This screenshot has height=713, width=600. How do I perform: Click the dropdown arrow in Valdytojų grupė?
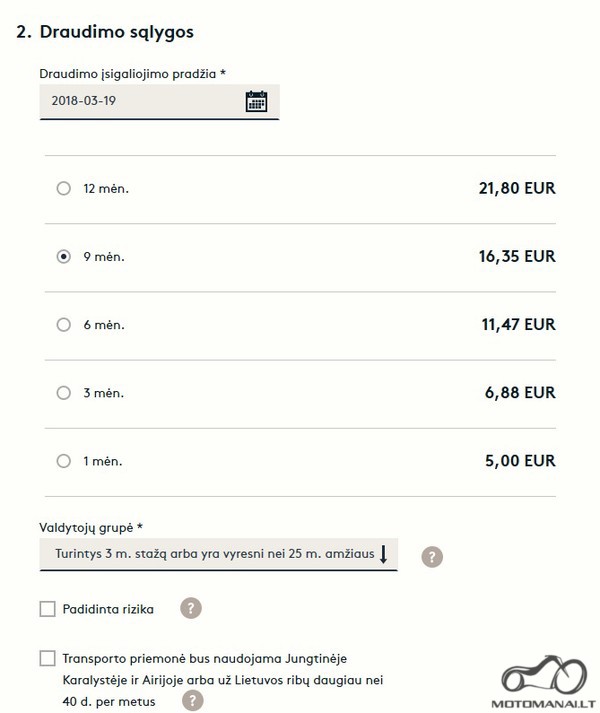coord(383,554)
